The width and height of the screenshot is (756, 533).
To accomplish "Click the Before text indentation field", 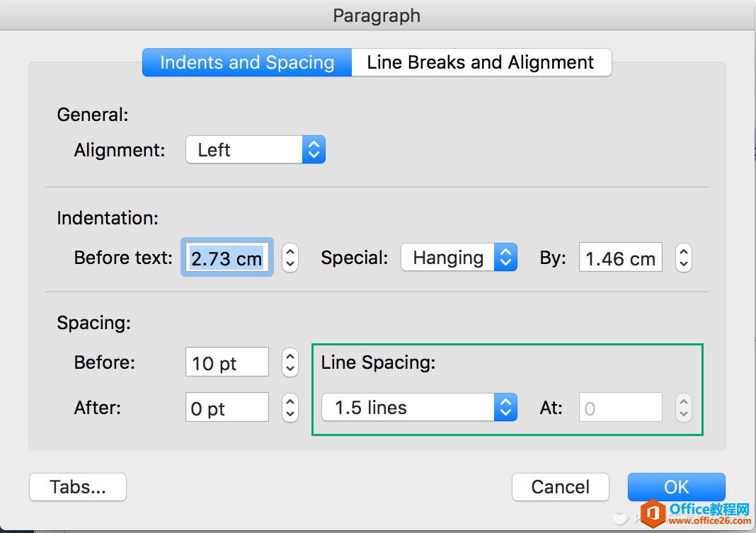I will (227, 258).
